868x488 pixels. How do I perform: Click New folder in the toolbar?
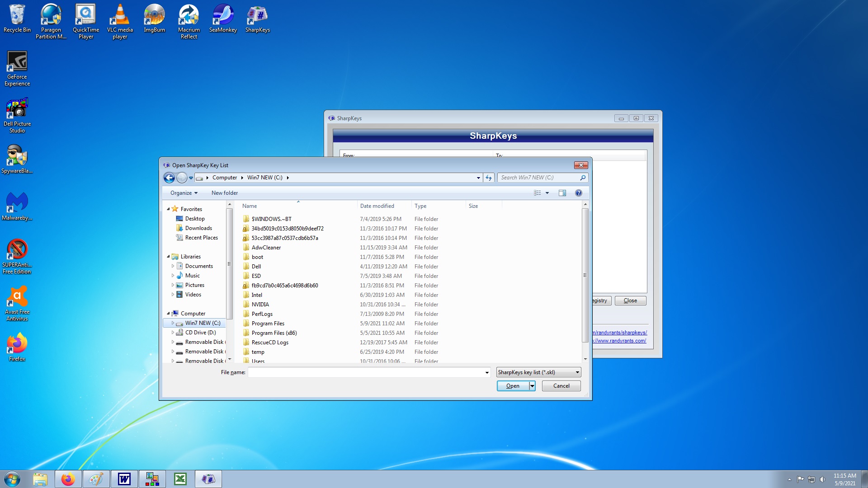[224, 193]
